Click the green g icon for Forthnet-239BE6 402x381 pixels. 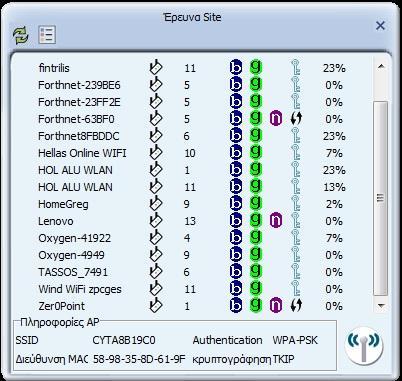[256, 84]
